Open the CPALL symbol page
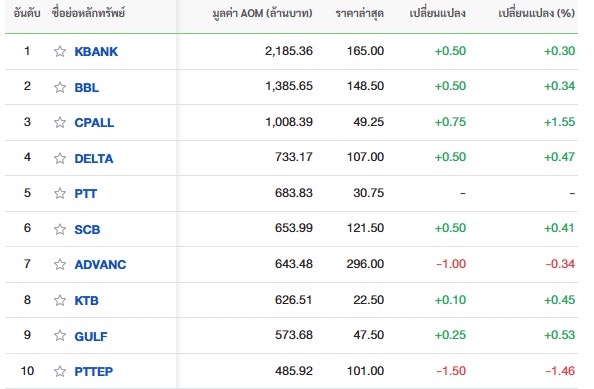Screen dimensions: 594x389 click(x=94, y=123)
